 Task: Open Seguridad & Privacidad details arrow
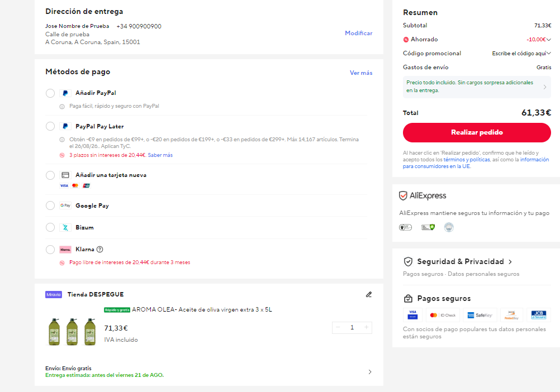[510, 262]
